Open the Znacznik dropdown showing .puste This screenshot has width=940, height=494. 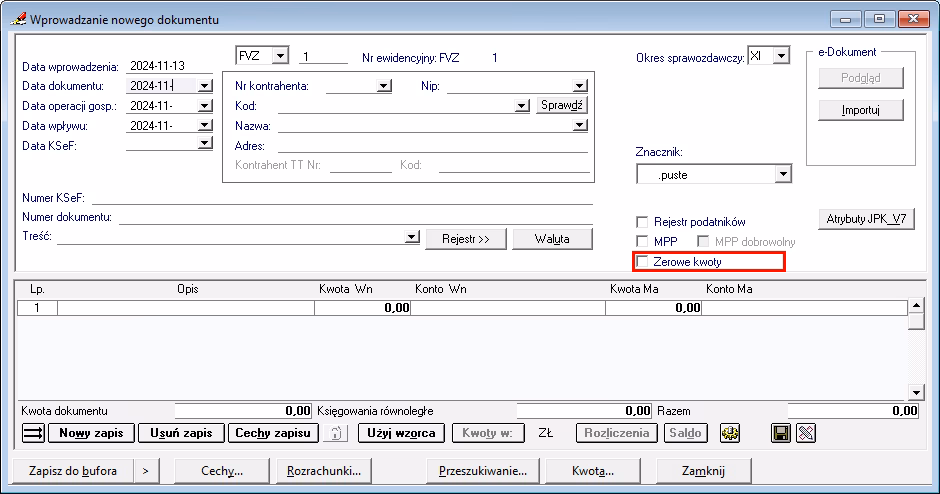click(782, 175)
